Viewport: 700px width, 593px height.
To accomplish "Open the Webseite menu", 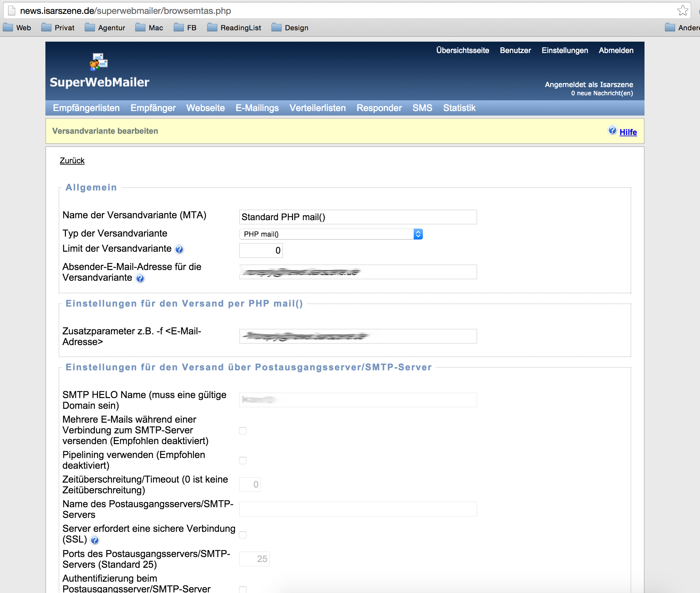I will point(206,108).
